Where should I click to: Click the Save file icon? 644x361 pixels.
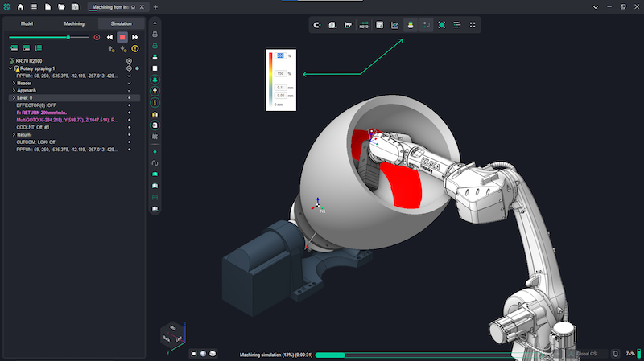pyautogui.click(x=76, y=6)
